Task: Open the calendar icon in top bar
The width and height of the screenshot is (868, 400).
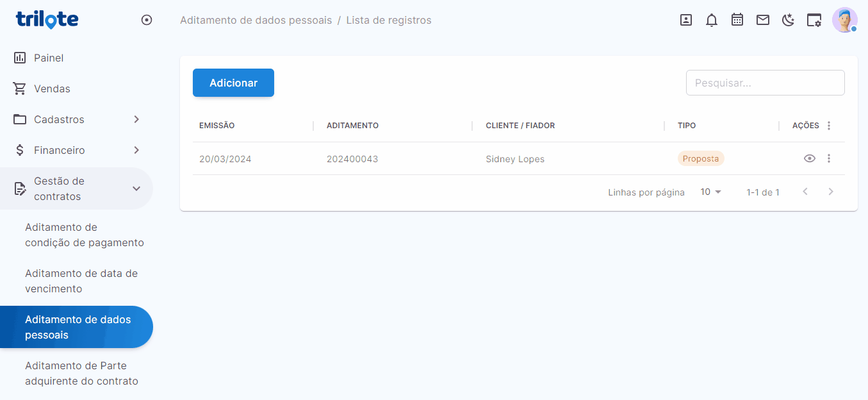Action: tap(737, 20)
